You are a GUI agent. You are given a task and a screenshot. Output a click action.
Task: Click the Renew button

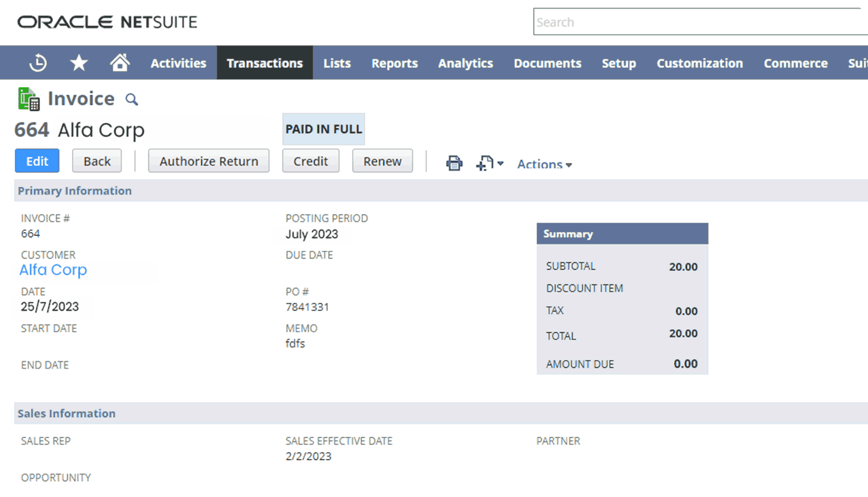pyautogui.click(x=382, y=161)
